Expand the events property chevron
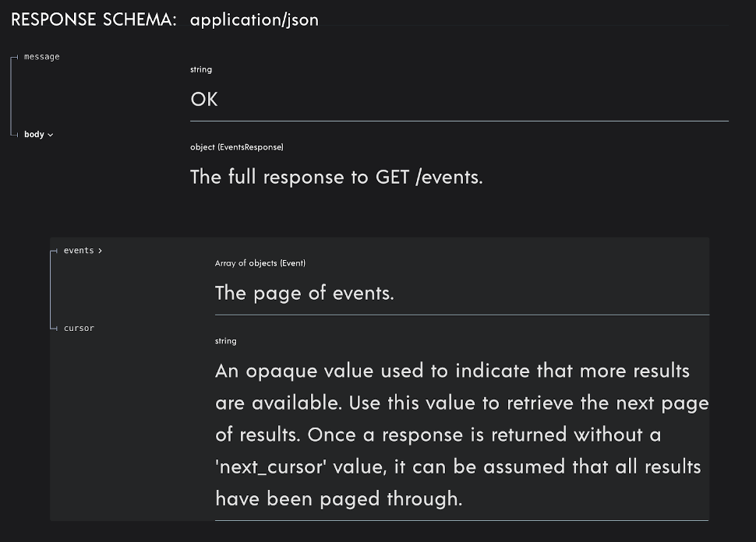 [x=100, y=251]
